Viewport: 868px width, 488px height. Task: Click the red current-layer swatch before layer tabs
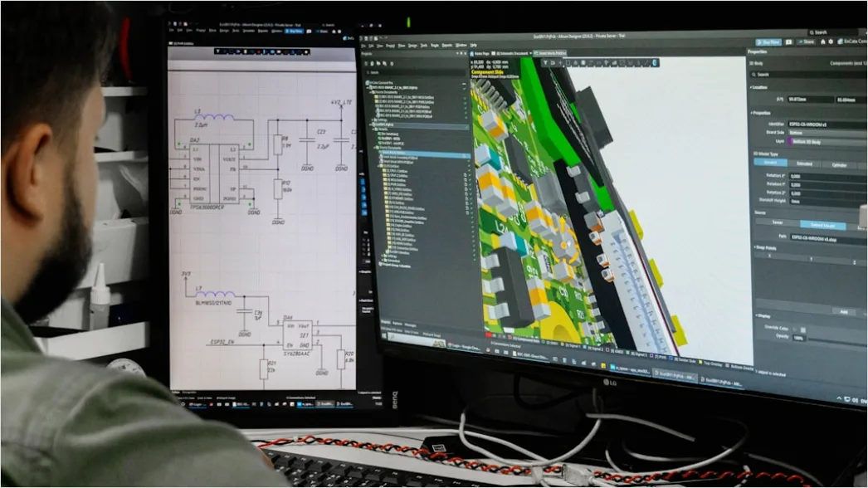pyautogui.click(x=489, y=334)
